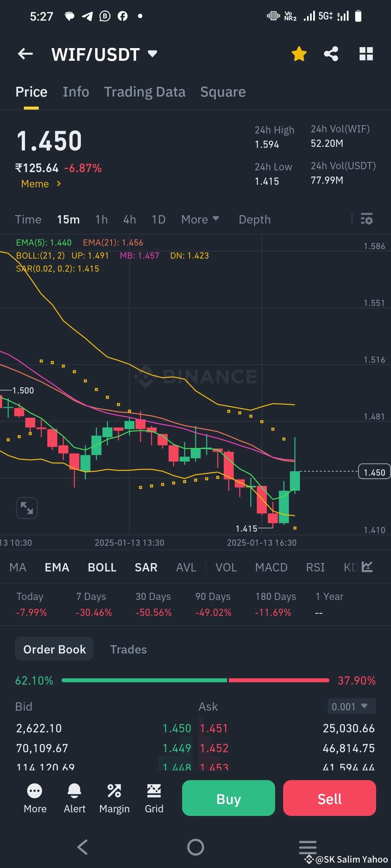The width and height of the screenshot is (391, 868).
Task: Toggle the AVL indicator
Action: [x=186, y=567]
